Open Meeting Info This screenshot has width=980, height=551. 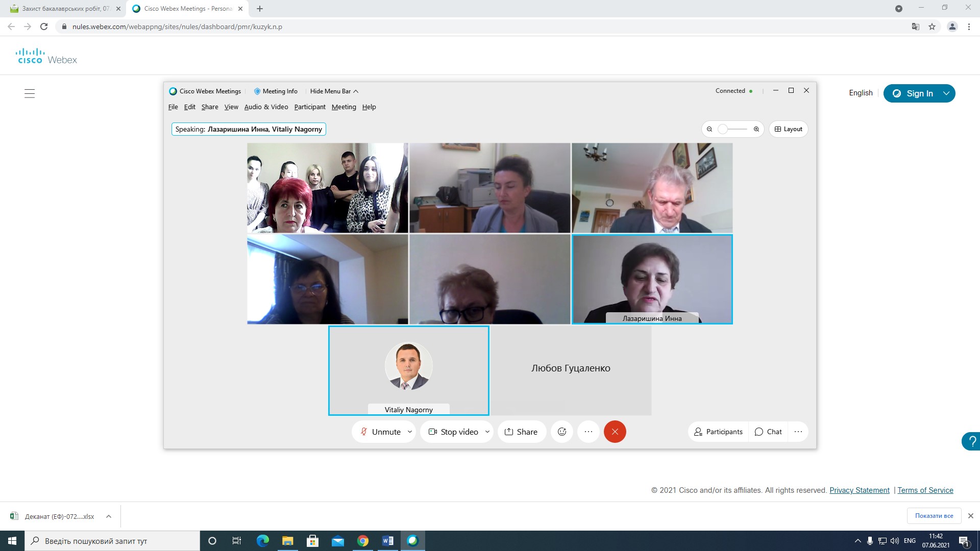(276, 91)
